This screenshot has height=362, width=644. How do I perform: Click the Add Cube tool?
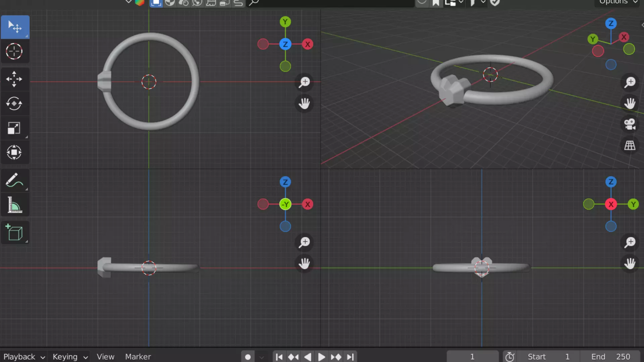pyautogui.click(x=14, y=232)
